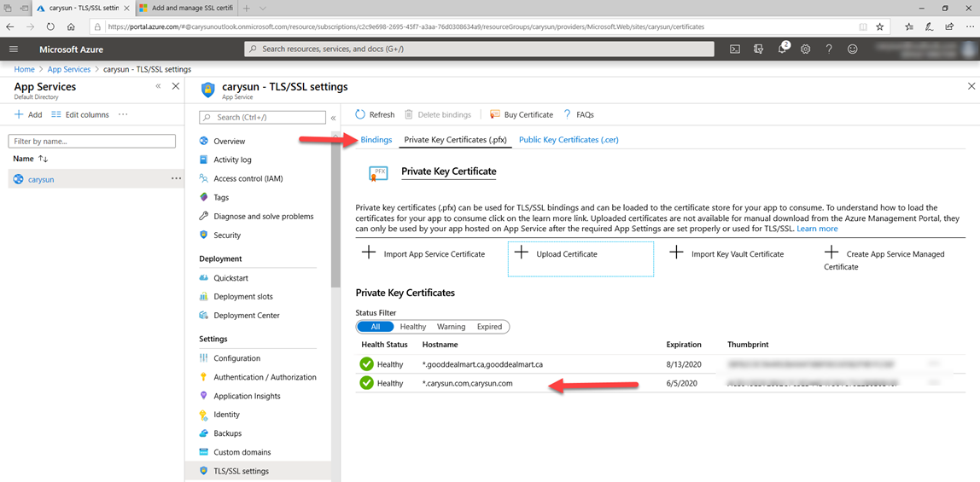Screen dimensions: 980x482
Task: Close the TLS/SSL settings blade
Action: point(971,86)
